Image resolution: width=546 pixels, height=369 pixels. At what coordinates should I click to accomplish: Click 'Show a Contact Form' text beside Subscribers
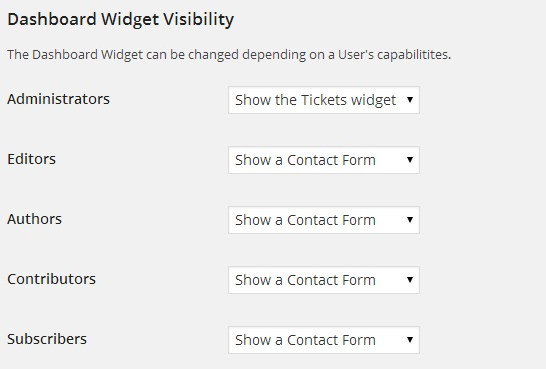pyautogui.click(x=305, y=340)
